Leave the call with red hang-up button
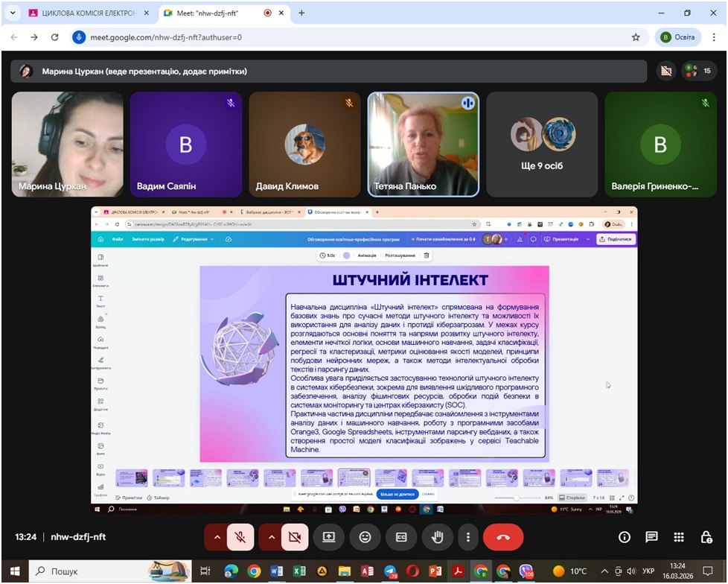Screen dimensions: 728x584 (x=503, y=536)
